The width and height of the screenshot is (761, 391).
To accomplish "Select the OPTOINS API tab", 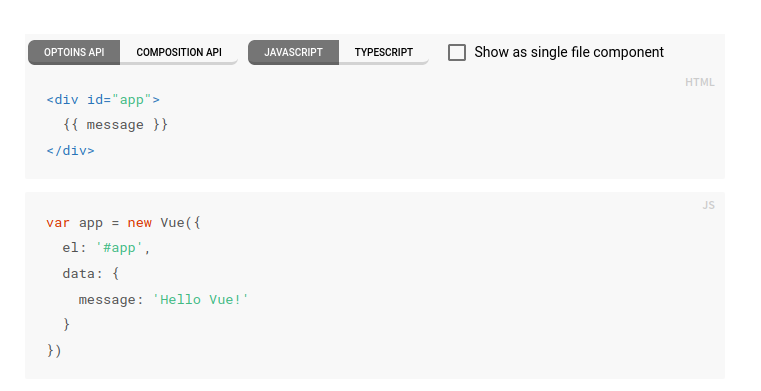I will coord(74,52).
